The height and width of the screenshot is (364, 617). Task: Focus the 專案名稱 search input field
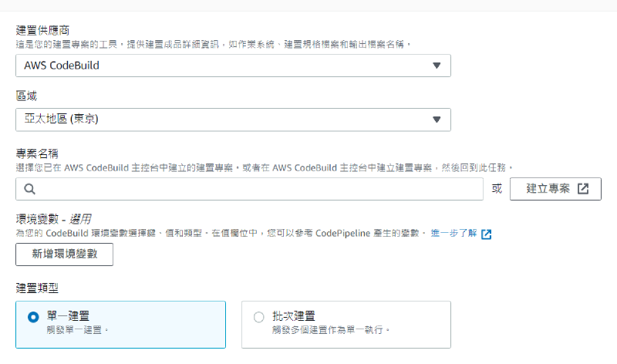[x=255, y=188]
